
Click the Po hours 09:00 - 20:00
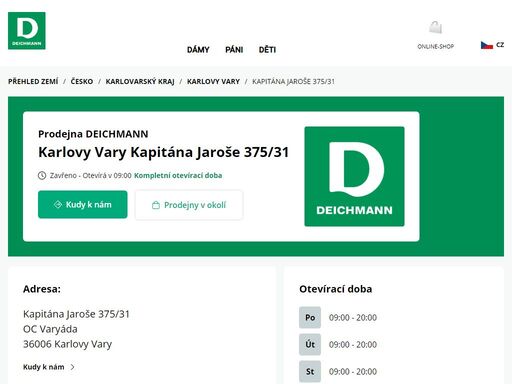pyautogui.click(x=353, y=318)
